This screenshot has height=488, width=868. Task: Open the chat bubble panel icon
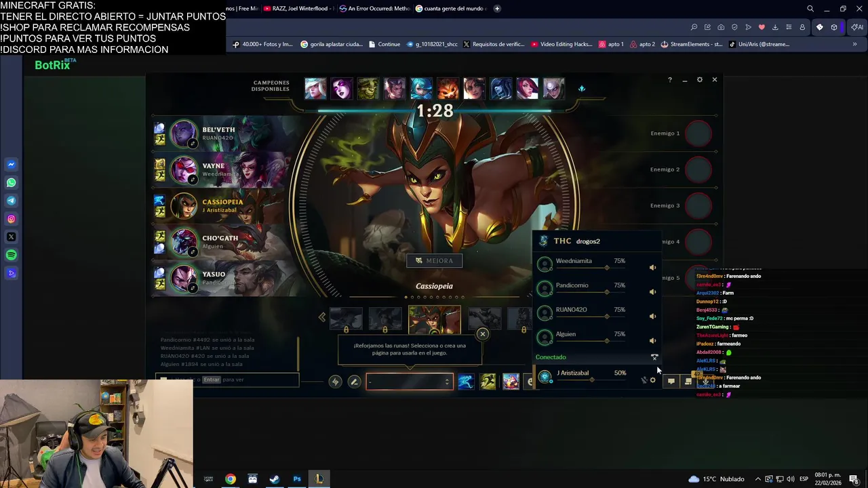coord(671,381)
